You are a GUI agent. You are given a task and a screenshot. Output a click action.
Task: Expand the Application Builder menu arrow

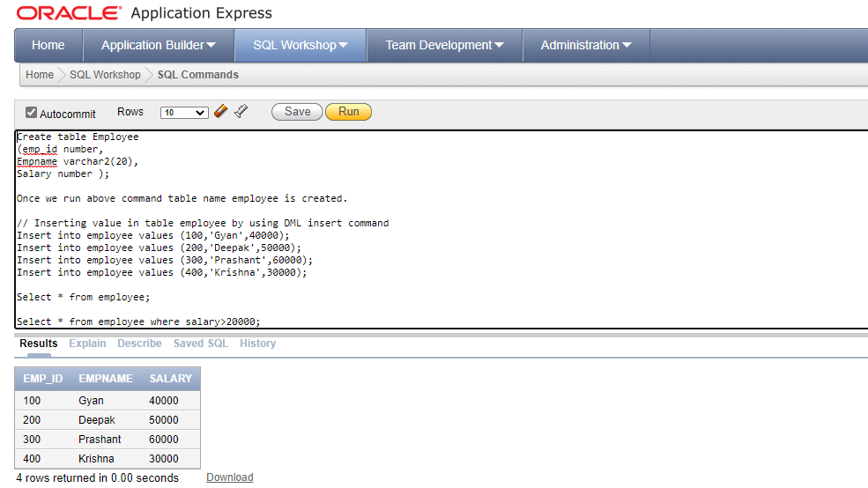pos(211,46)
